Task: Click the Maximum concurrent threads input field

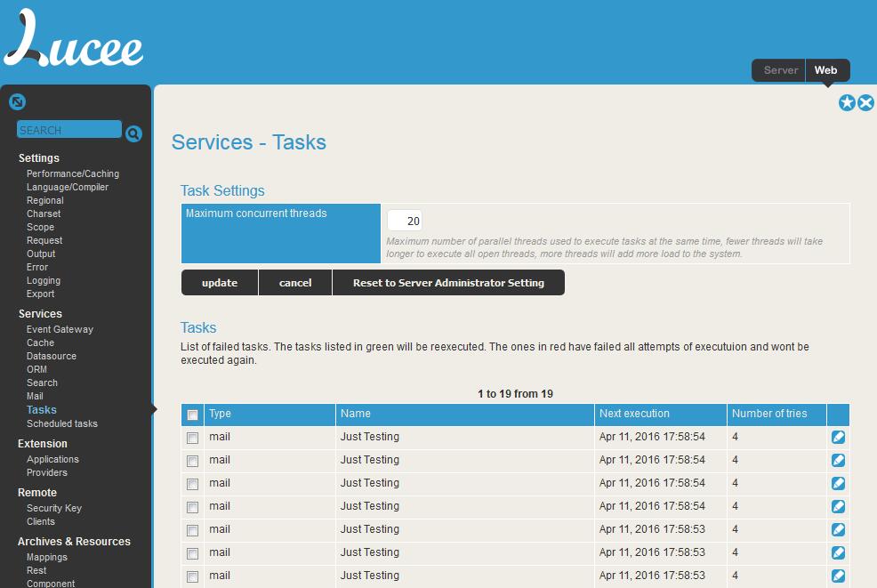Action: 405,219
